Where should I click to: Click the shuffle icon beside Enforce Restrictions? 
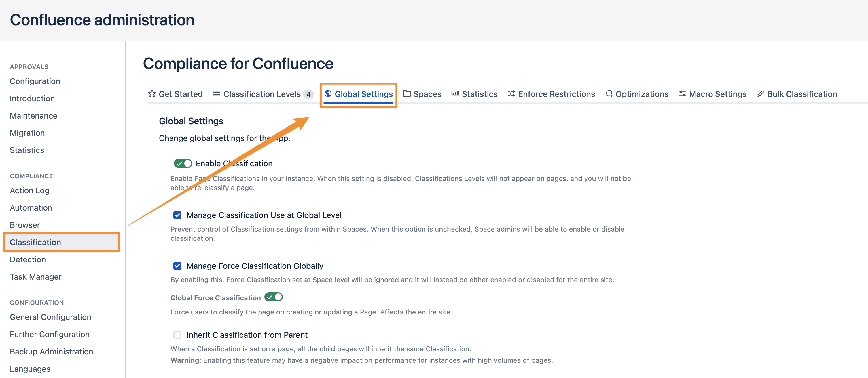[x=511, y=94]
